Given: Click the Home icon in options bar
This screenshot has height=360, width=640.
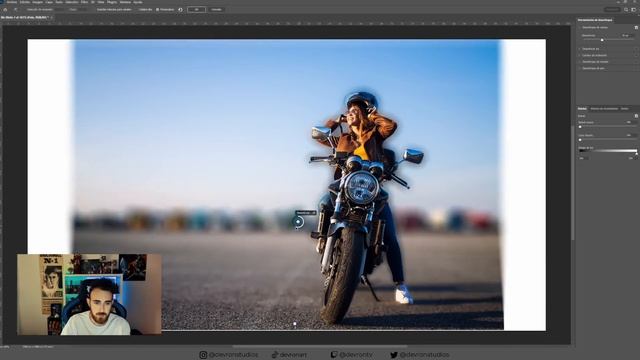Looking at the screenshot, I should 5,9.
